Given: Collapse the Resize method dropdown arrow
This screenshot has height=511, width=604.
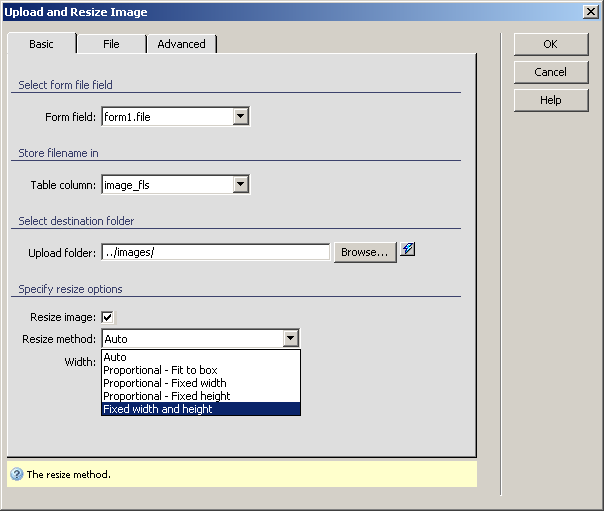Looking at the screenshot, I should [291, 339].
